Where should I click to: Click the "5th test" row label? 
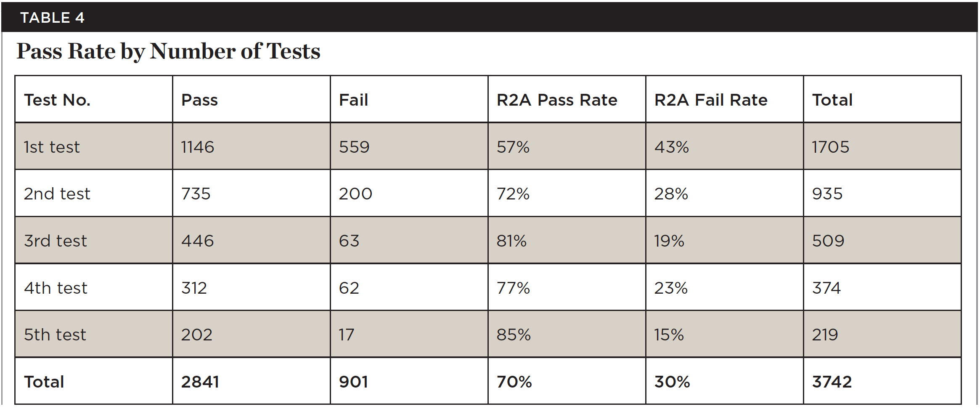55,335
